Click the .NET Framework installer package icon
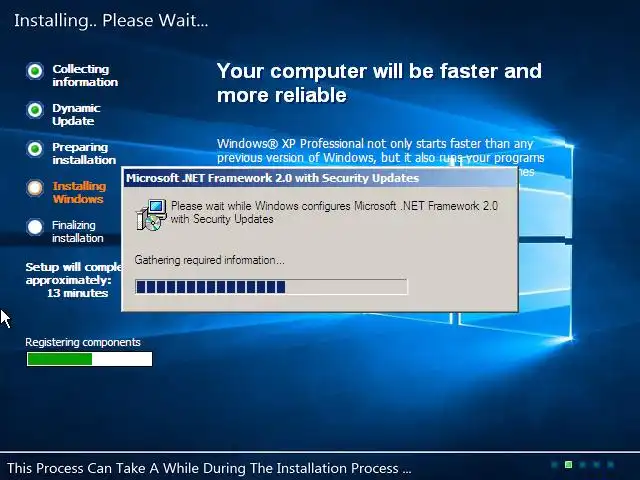The image size is (640, 480). click(151, 215)
